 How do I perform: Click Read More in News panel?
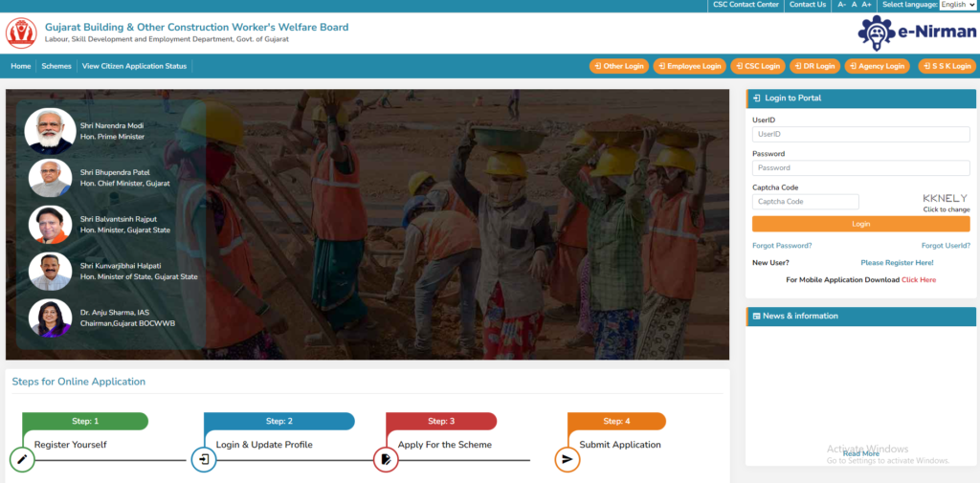[x=860, y=454]
